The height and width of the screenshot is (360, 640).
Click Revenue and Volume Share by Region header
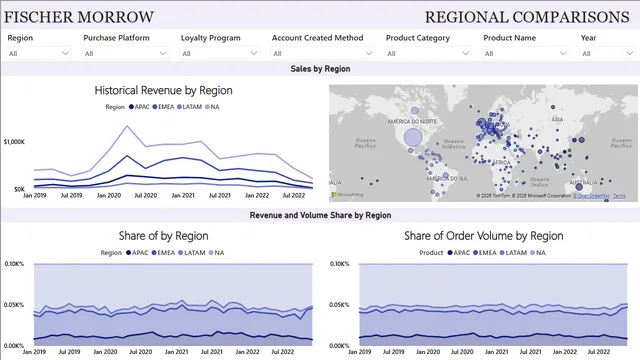(x=320, y=215)
